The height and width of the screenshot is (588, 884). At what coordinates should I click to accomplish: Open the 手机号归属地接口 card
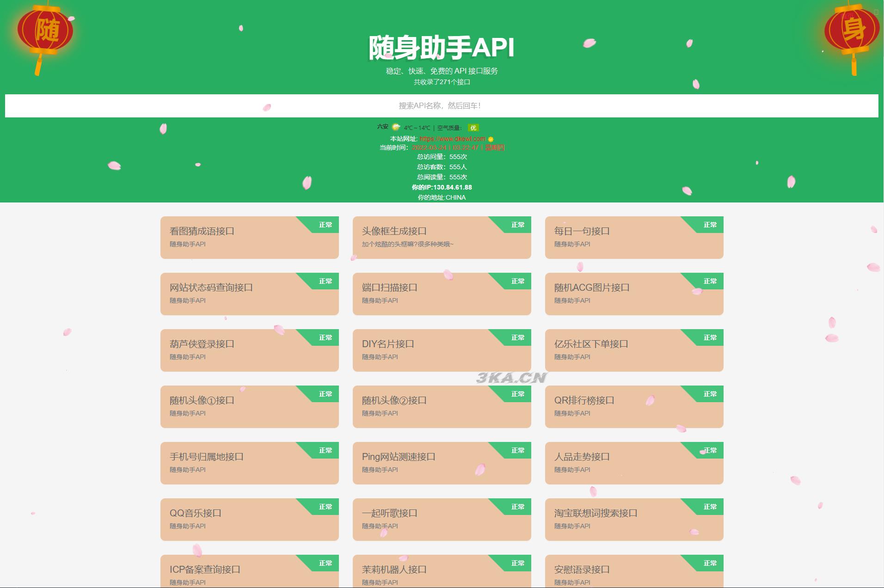(249, 463)
